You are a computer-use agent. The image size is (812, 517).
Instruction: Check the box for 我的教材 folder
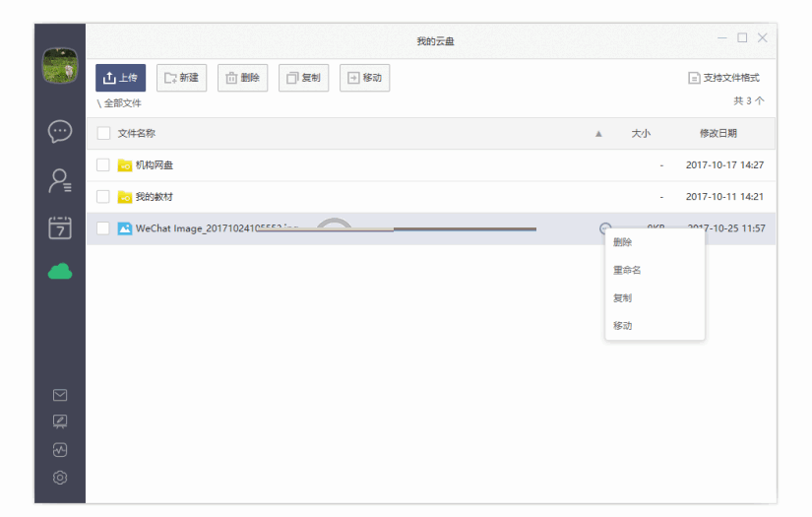[x=103, y=197]
